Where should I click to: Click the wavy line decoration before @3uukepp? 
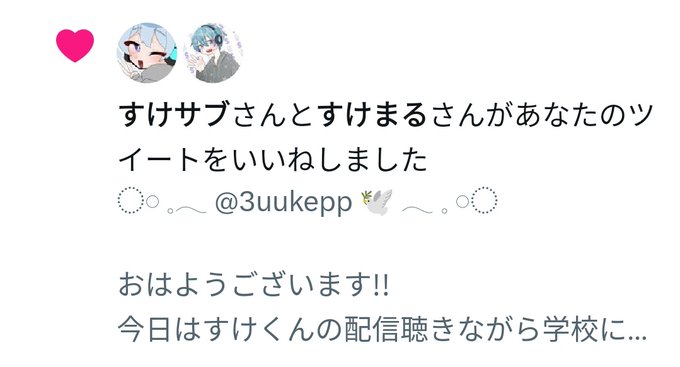click(191, 210)
